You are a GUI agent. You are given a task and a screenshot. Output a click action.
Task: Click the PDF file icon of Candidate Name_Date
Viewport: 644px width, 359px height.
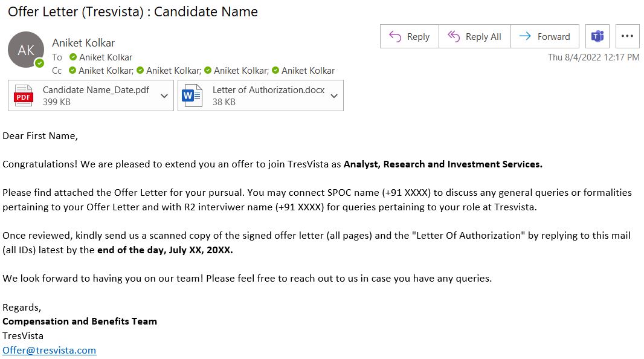pos(24,95)
